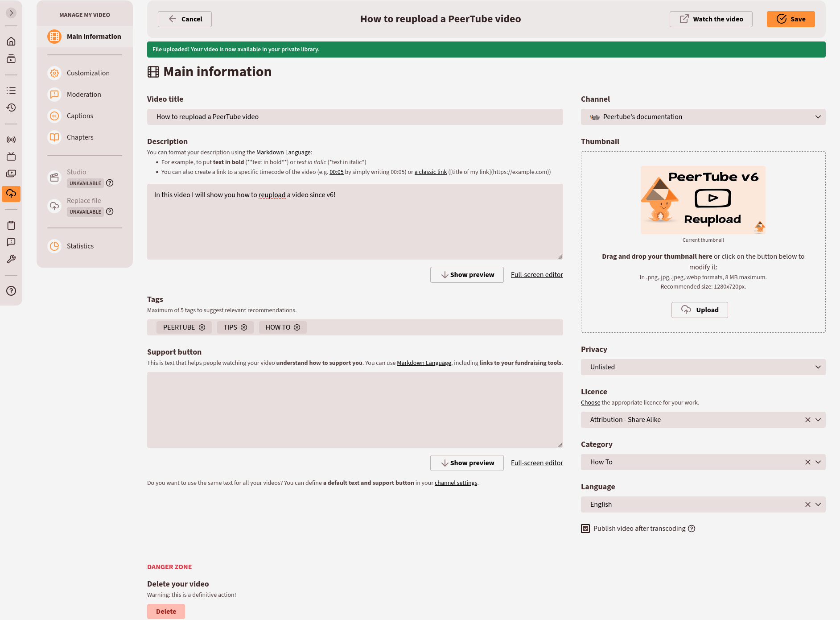840x620 pixels.
Task: Remove the HOW TO tag
Action: click(297, 327)
